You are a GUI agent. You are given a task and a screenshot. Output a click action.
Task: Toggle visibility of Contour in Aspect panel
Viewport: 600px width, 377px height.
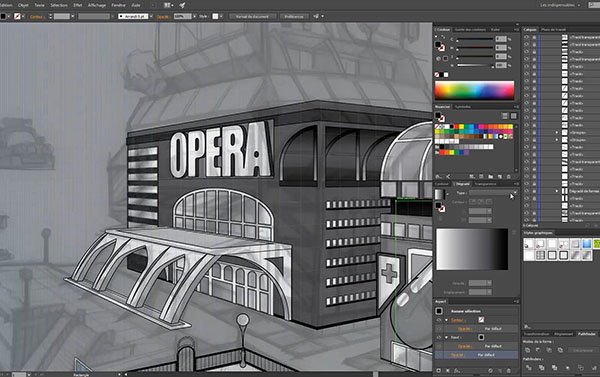pos(439,320)
